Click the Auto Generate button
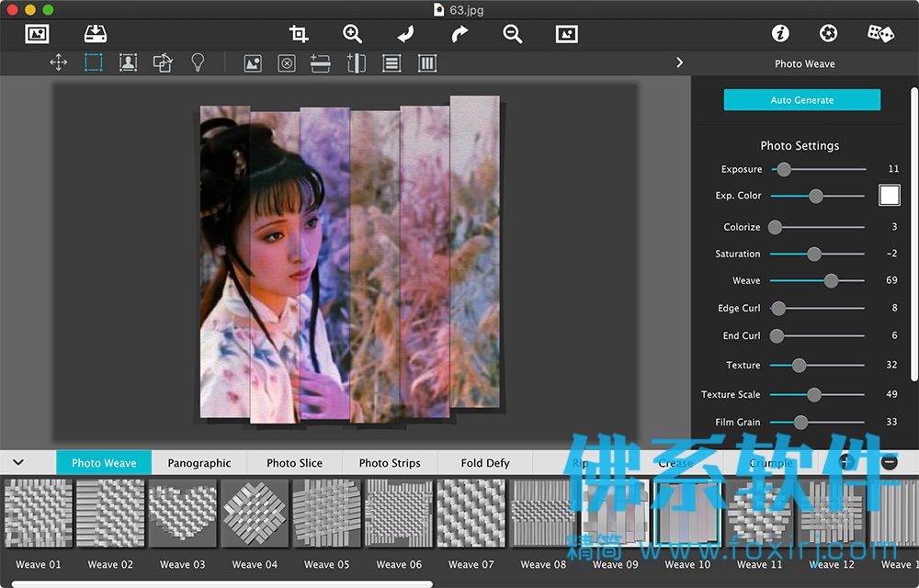The image size is (919, 588). (x=801, y=99)
